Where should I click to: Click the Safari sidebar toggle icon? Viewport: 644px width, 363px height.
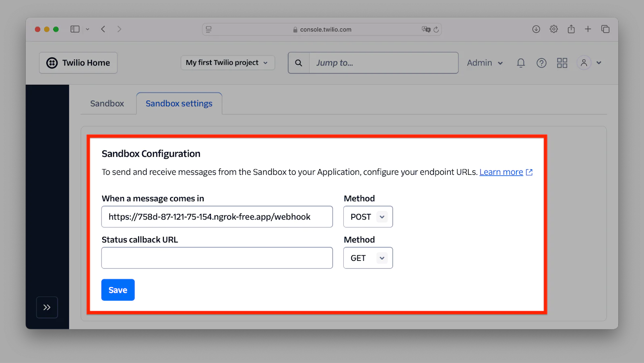coord(75,29)
